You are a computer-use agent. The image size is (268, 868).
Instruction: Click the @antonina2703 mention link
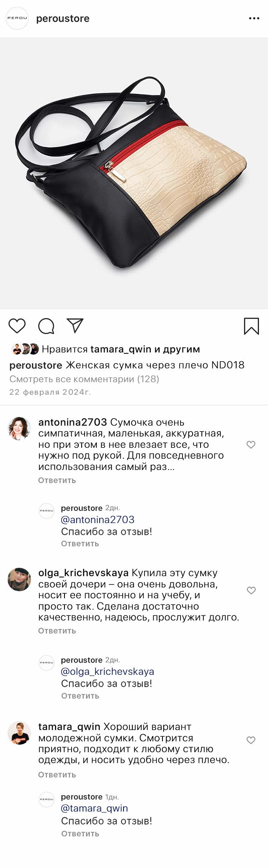[98, 520]
